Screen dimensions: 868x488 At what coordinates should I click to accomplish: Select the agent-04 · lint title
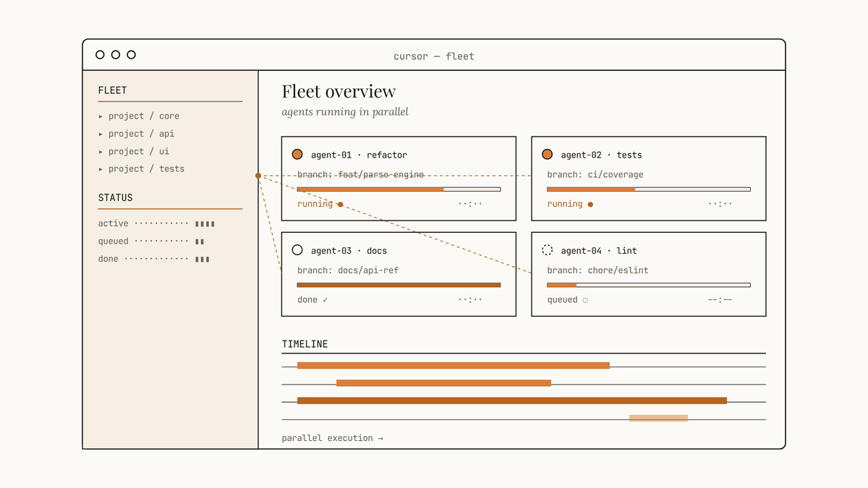(599, 251)
